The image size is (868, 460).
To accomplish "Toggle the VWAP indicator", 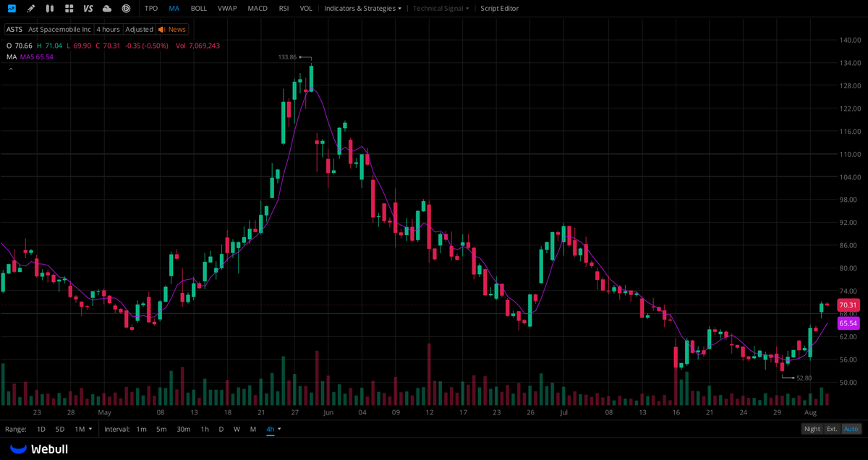I will coord(227,9).
